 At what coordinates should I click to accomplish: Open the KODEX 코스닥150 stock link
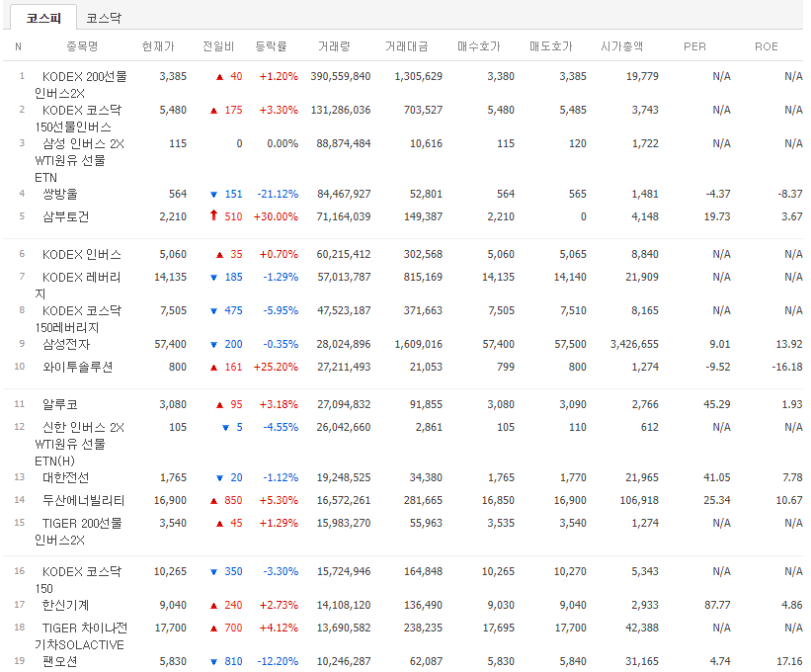tap(78, 580)
